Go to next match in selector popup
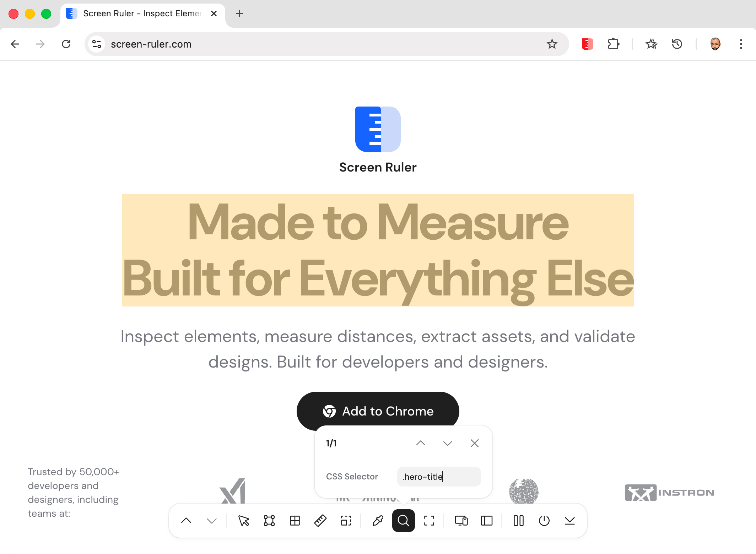Screen dimensions: 756x554 [448, 443]
